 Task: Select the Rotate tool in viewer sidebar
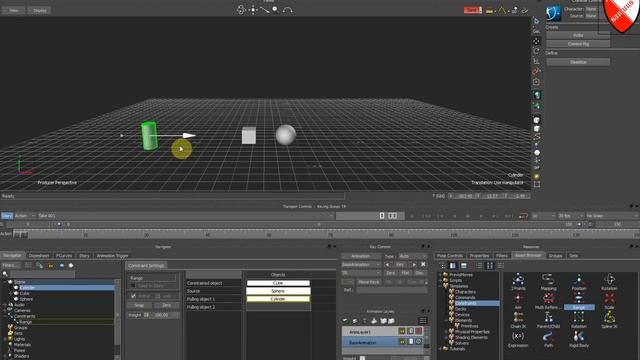tap(537, 51)
